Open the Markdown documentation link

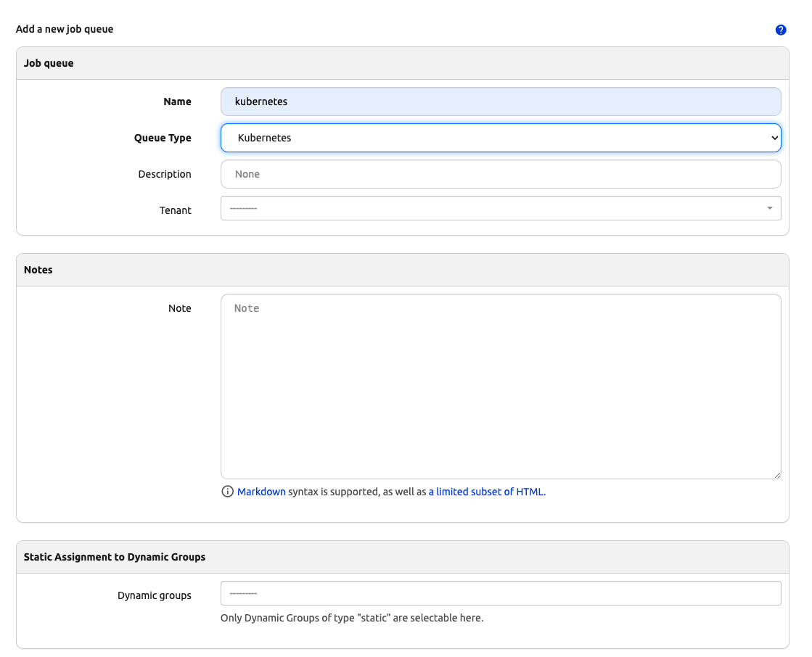tap(261, 492)
